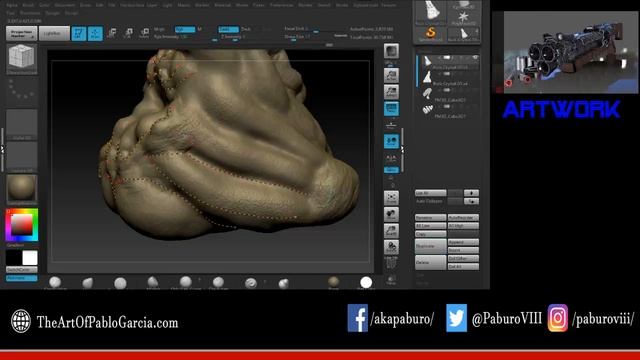Click the Scale view icon on right shelf
Image resolution: width=640 pixels, height=360 pixels.
[x=391, y=231]
